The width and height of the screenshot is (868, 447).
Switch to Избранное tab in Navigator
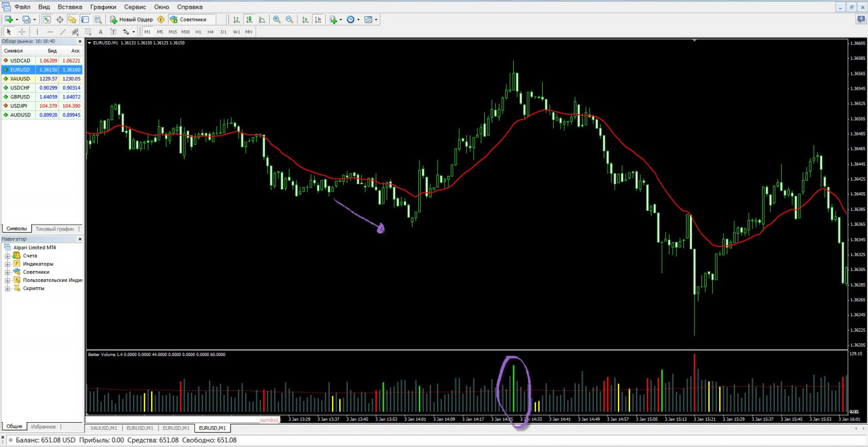[43, 426]
